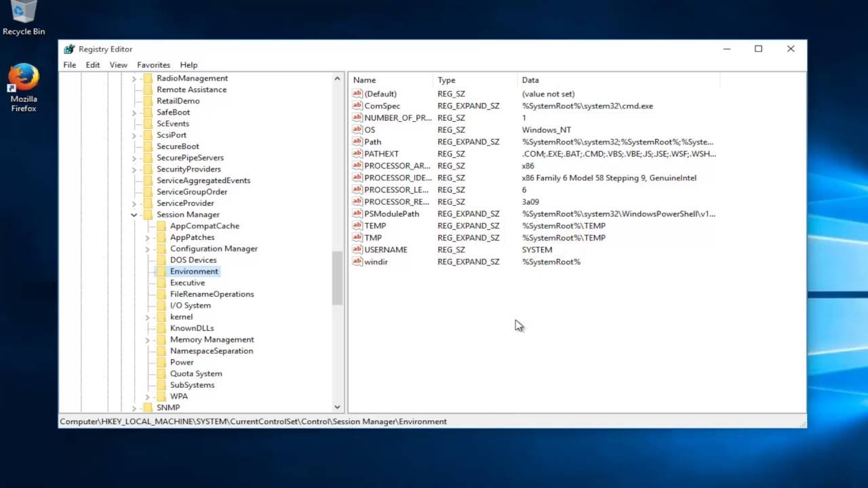This screenshot has width=868, height=488.
Task: Expand the Configuration Manager subkey
Action: (148, 249)
